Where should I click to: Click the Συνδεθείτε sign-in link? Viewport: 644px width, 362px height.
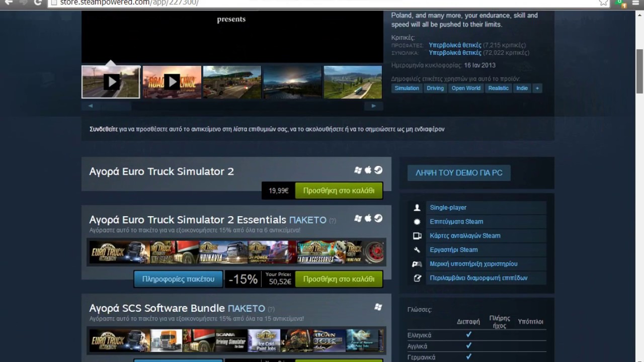104,129
